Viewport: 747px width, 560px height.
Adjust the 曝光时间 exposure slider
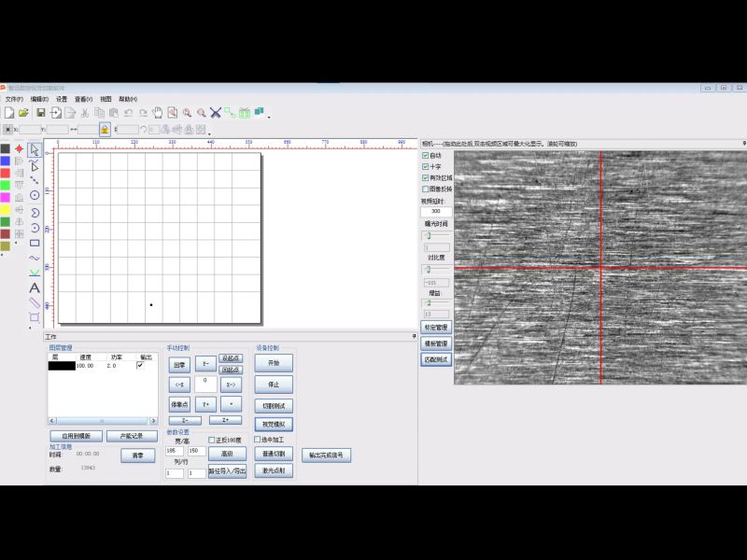pos(428,236)
